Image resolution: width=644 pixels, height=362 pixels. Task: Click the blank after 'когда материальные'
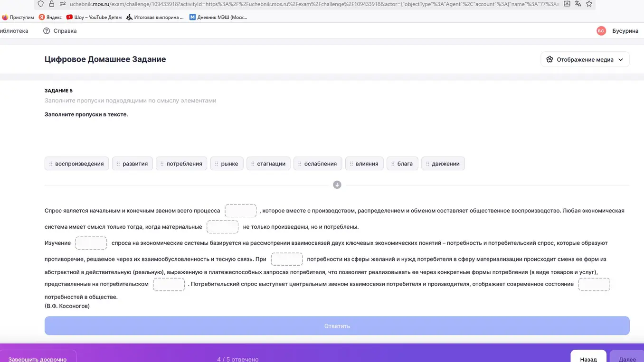[x=222, y=227]
